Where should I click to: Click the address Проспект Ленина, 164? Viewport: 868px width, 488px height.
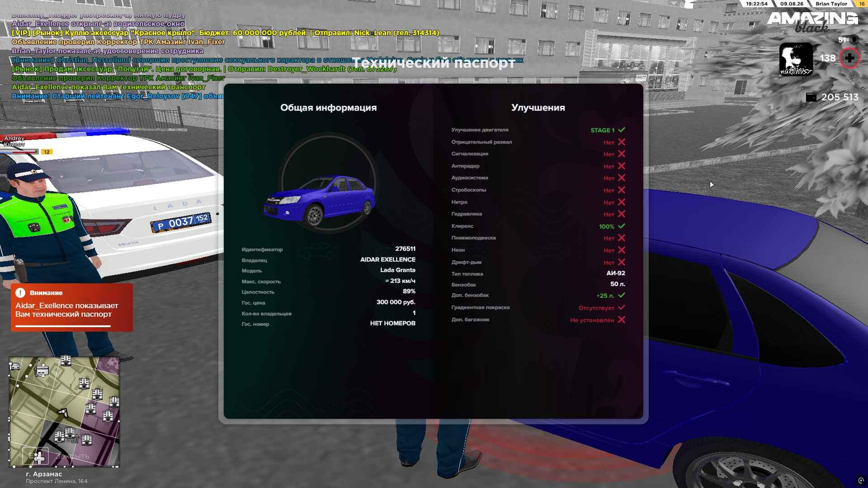57,481
